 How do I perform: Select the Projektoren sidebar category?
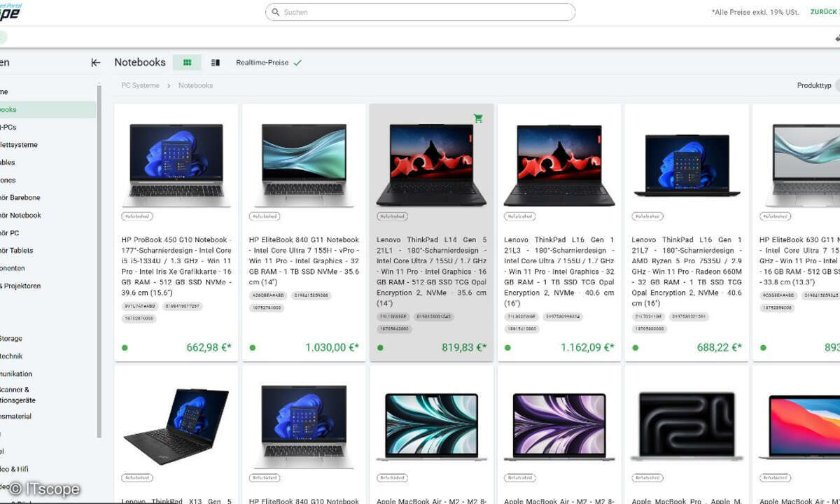(x=21, y=286)
